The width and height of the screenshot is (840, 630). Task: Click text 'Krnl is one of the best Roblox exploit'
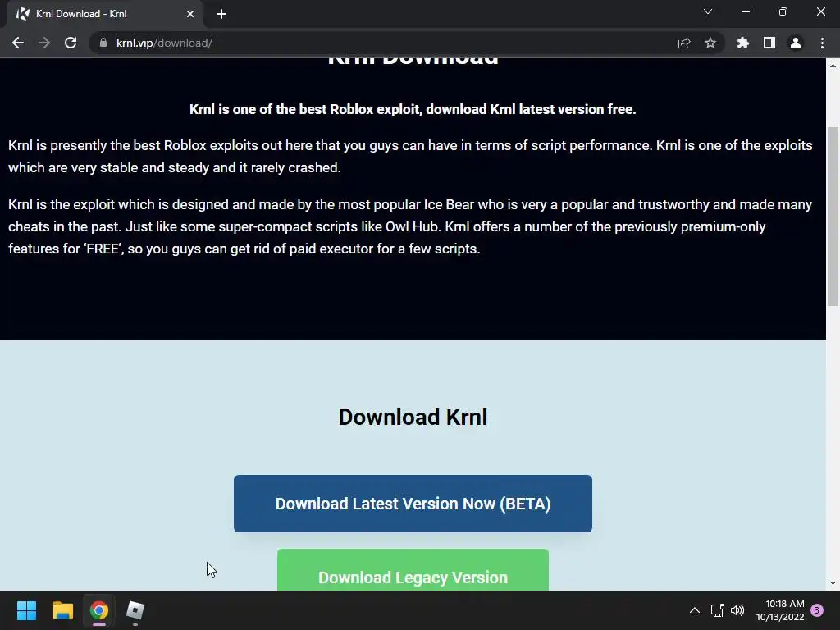306,109
